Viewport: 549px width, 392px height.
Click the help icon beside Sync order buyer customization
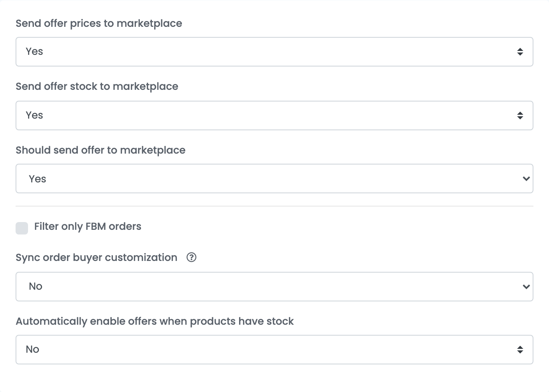click(x=192, y=257)
